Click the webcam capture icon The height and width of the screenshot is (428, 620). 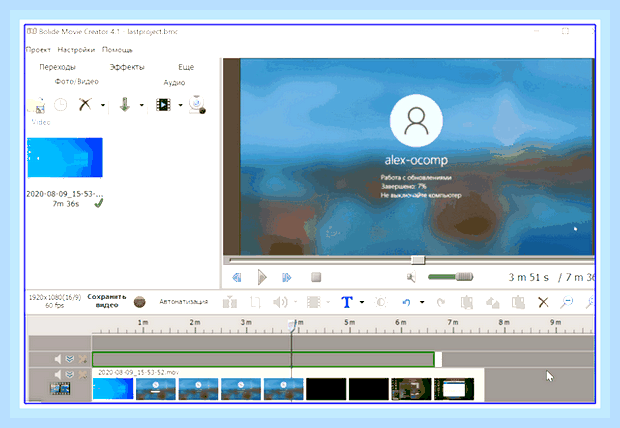(197, 104)
